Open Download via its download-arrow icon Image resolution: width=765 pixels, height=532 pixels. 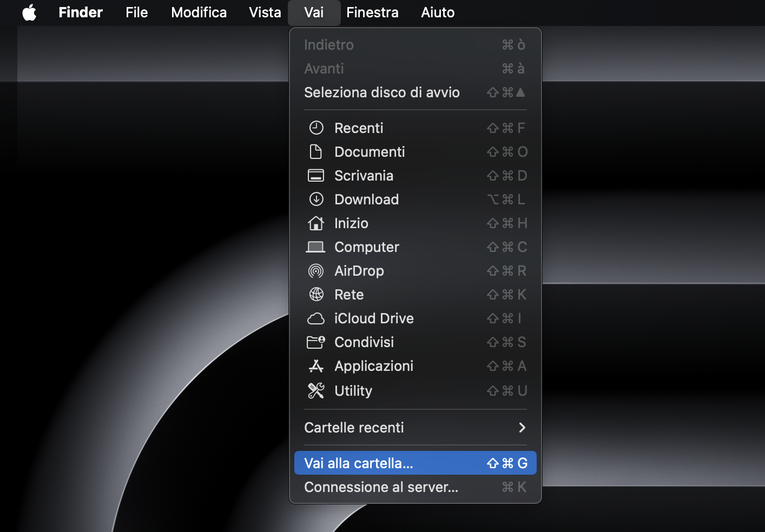[x=316, y=199]
